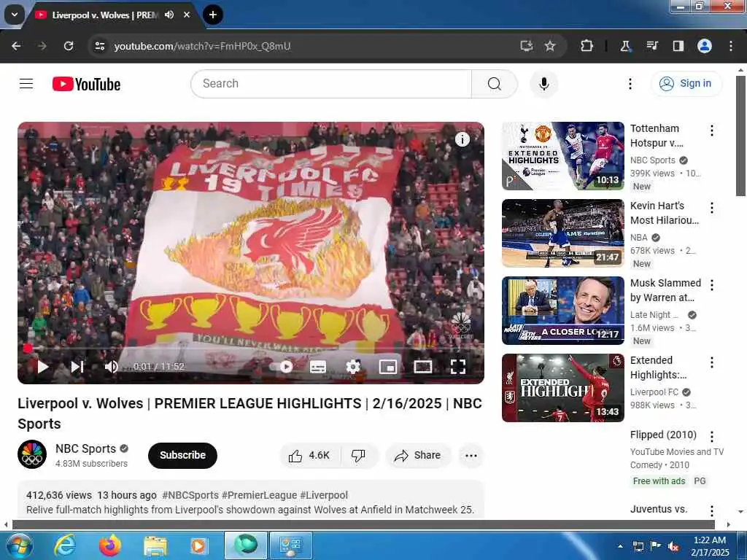Click the #Liverpool hashtag
747x560 pixels.
[324, 495]
